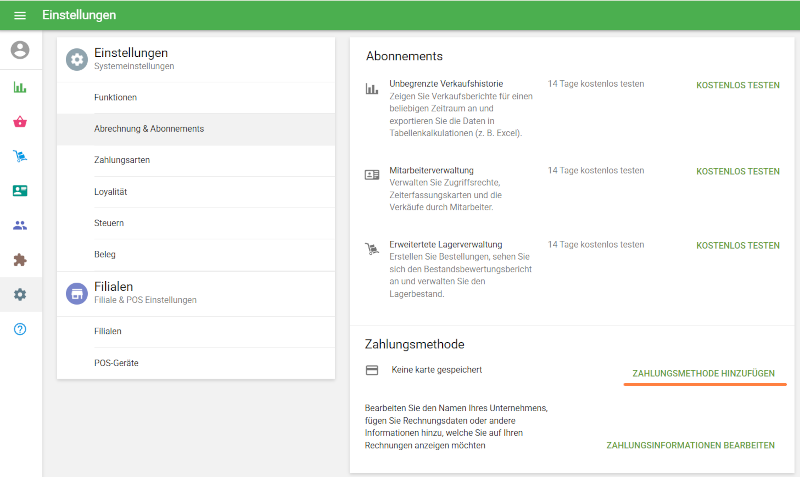
Task: Open the integrations puzzle icon
Action: coord(20,260)
